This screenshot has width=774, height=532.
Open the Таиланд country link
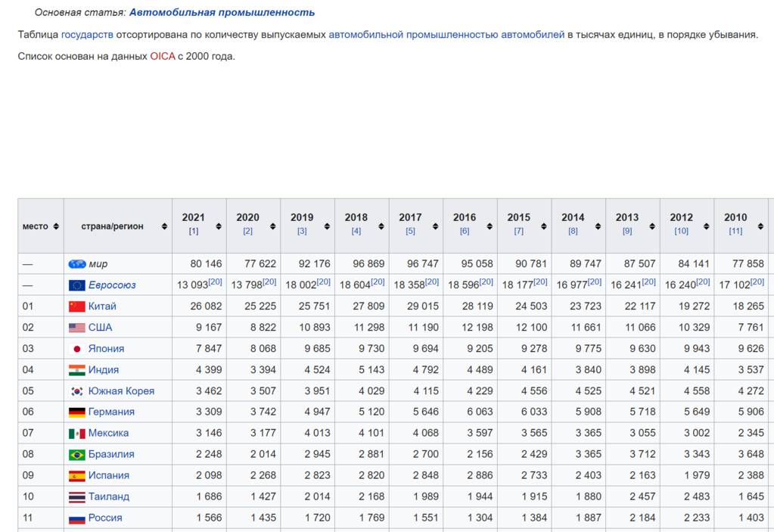(x=109, y=497)
